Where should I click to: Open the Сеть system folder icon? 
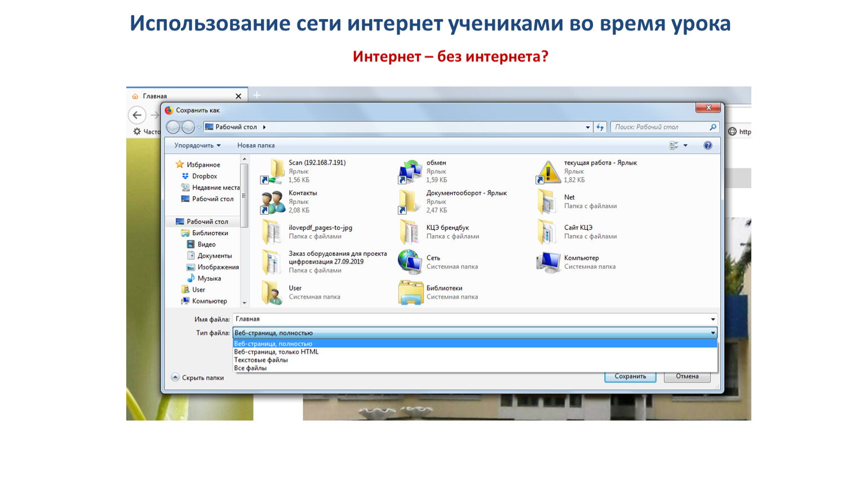point(410,262)
